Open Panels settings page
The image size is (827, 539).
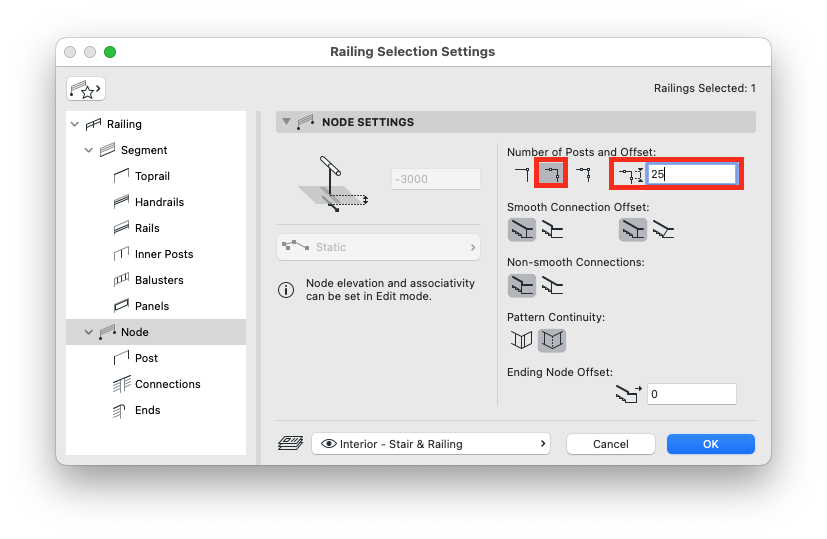[151, 306]
